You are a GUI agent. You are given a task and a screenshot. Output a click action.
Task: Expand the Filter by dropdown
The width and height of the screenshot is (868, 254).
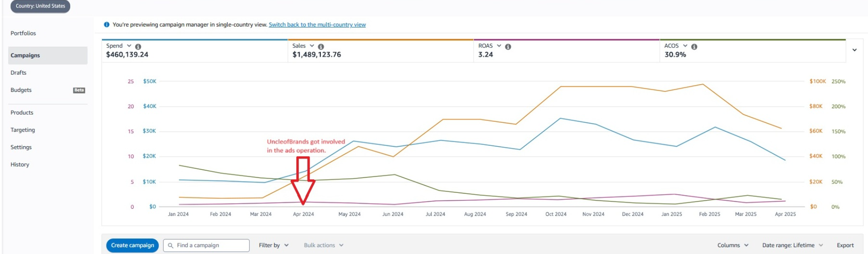pos(274,245)
